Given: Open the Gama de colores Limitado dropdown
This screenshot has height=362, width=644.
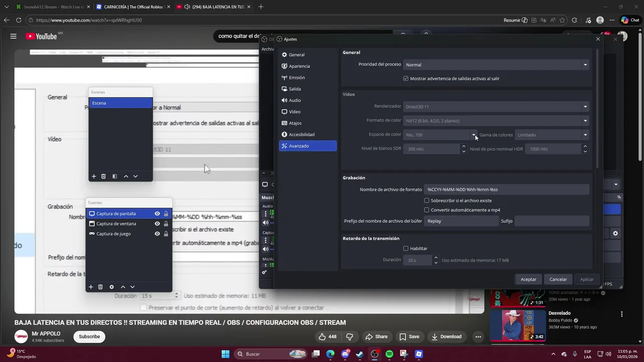Looking at the screenshot, I should pos(552,135).
